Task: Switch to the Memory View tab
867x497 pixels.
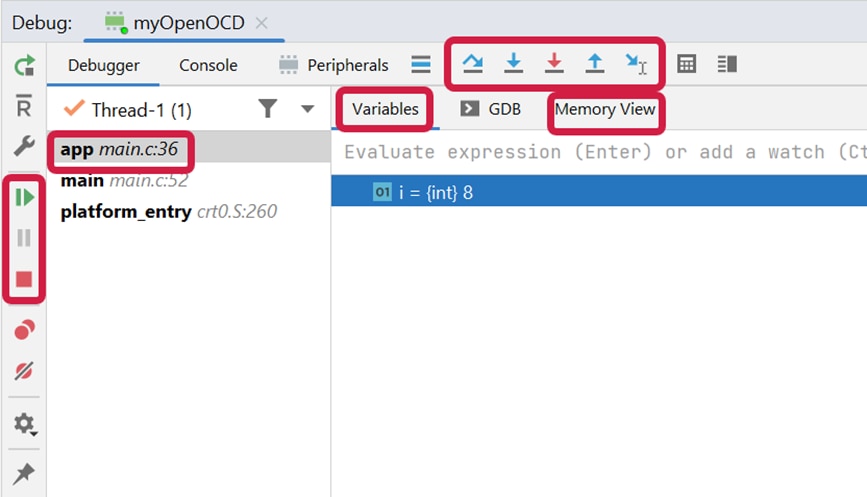Action: coord(605,109)
